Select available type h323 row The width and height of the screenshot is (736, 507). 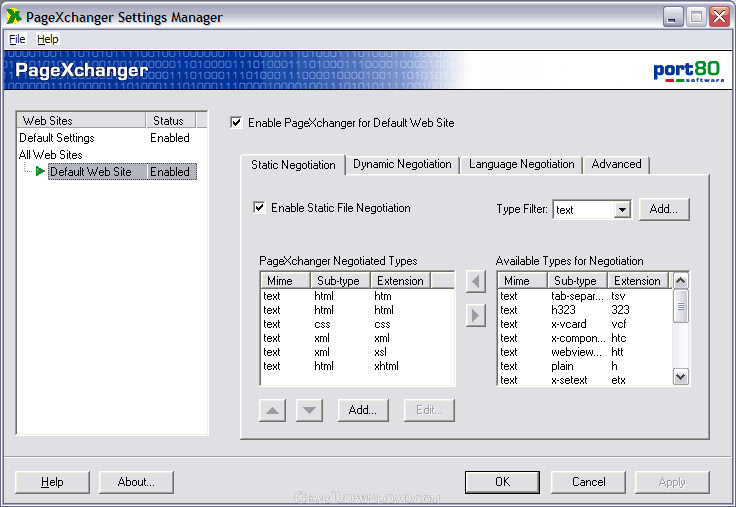click(x=585, y=310)
